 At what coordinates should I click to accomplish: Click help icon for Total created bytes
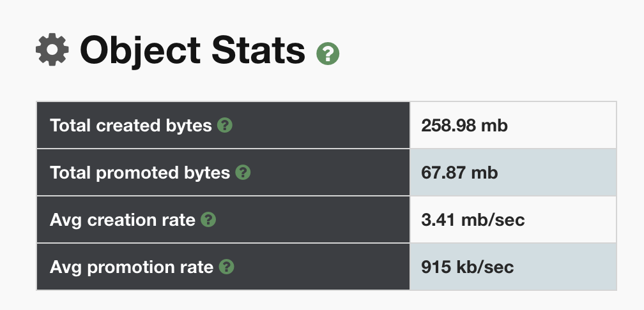pyautogui.click(x=225, y=125)
